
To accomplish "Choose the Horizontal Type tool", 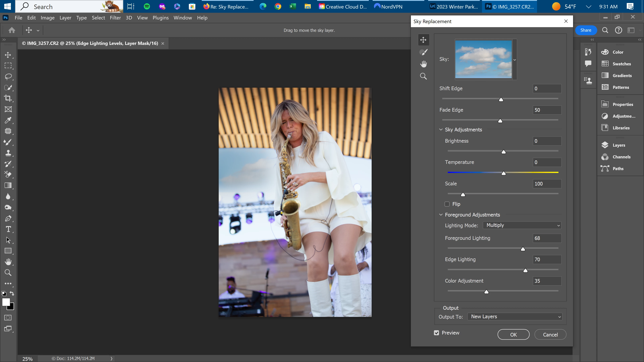I will click(8, 229).
